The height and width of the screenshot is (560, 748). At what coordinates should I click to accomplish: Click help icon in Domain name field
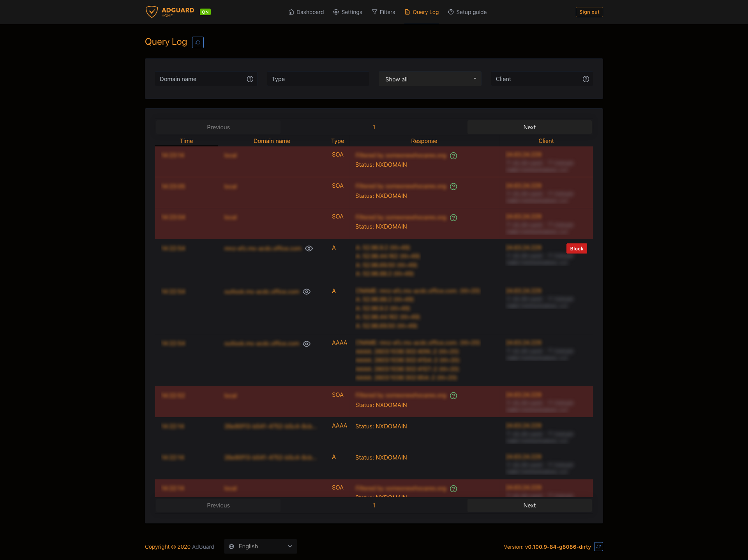[250, 79]
